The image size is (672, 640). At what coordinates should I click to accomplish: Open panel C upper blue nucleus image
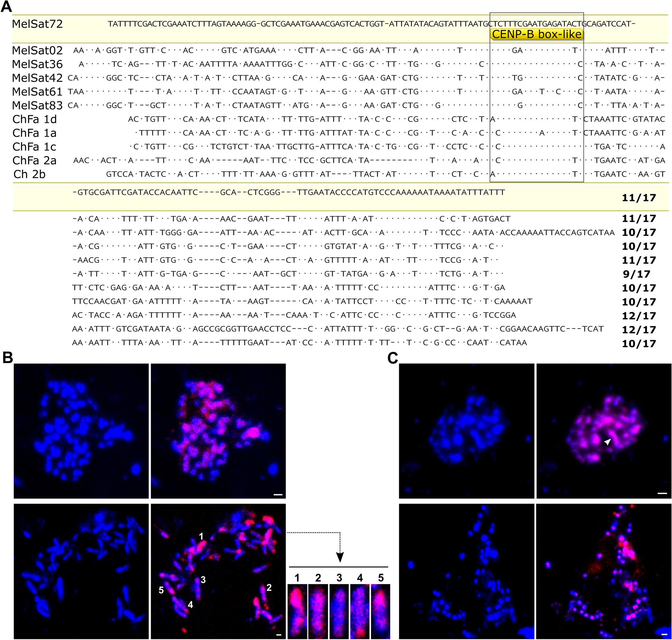click(x=467, y=431)
